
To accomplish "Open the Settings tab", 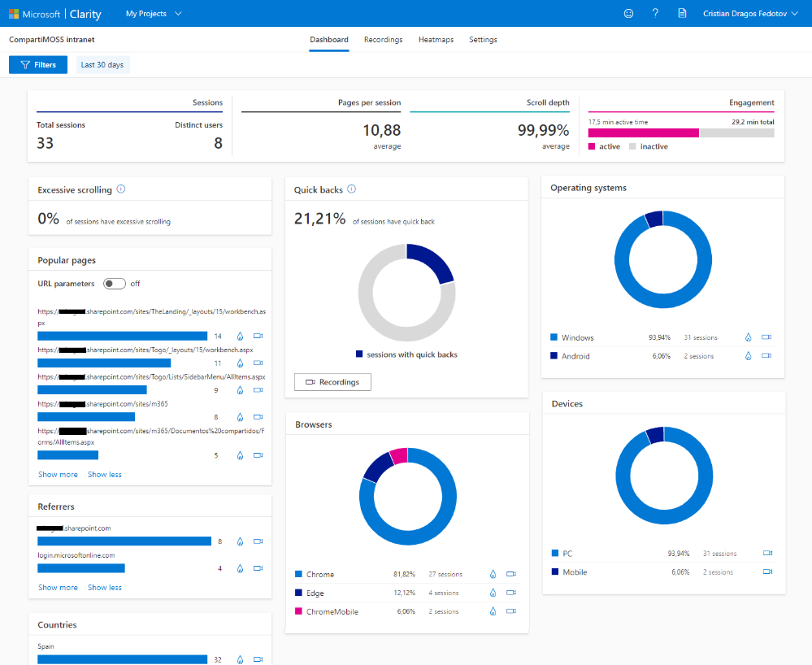I will point(483,39).
